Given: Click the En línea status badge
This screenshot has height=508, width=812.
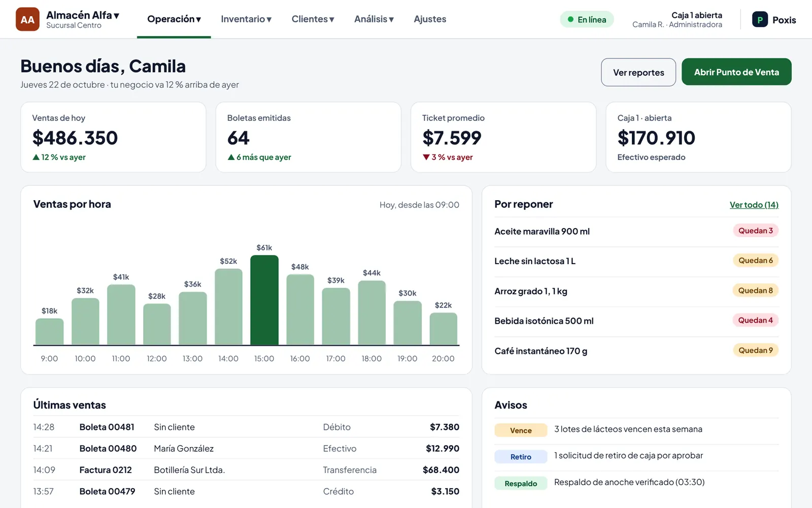Looking at the screenshot, I should (x=587, y=19).
